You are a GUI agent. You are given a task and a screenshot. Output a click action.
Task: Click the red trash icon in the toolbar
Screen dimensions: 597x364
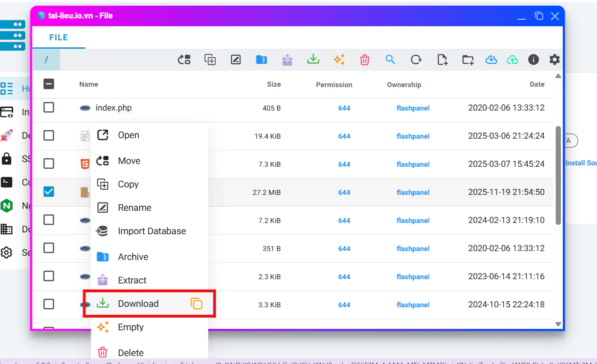pyautogui.click(x=364, y=59)
